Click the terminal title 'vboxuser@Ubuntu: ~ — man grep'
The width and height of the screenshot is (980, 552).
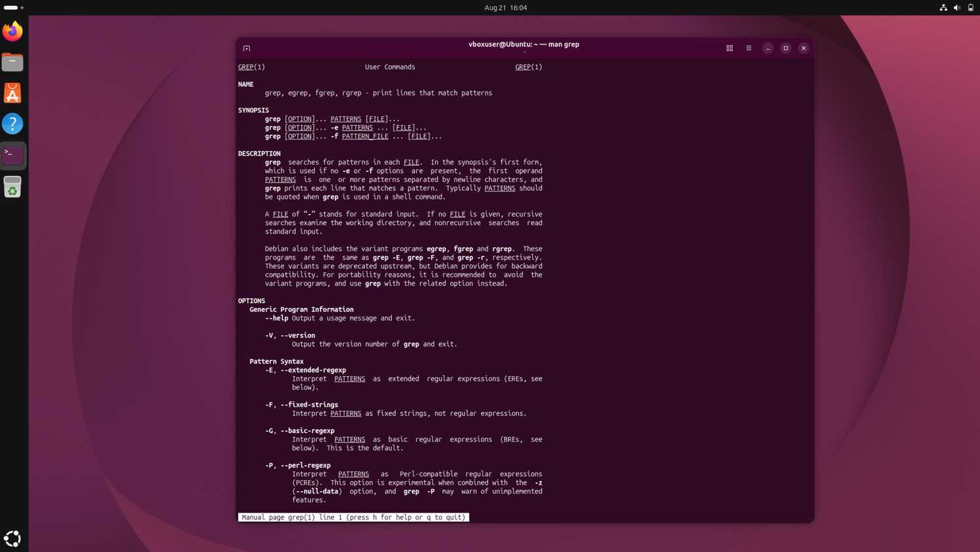(x=524, y=44)
